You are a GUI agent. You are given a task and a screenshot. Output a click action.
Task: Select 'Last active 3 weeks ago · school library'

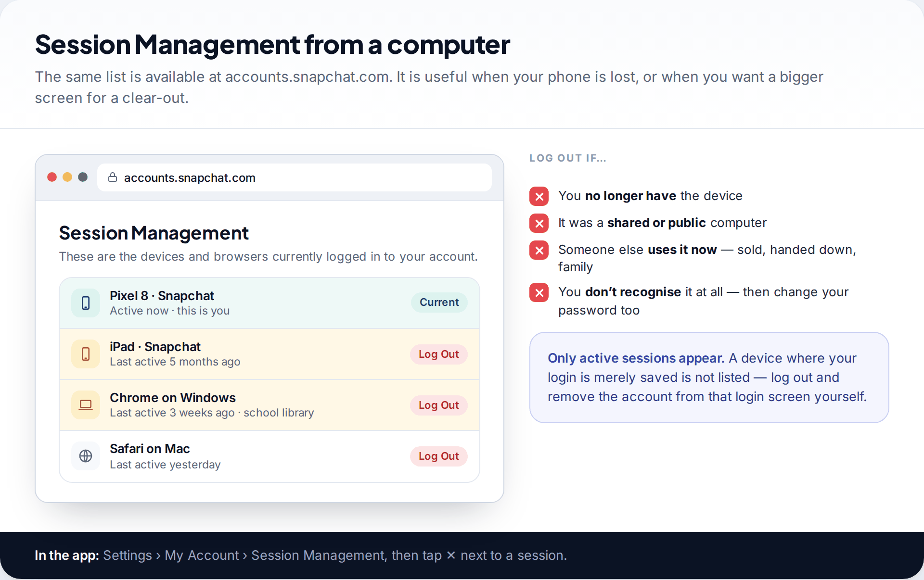212,413
